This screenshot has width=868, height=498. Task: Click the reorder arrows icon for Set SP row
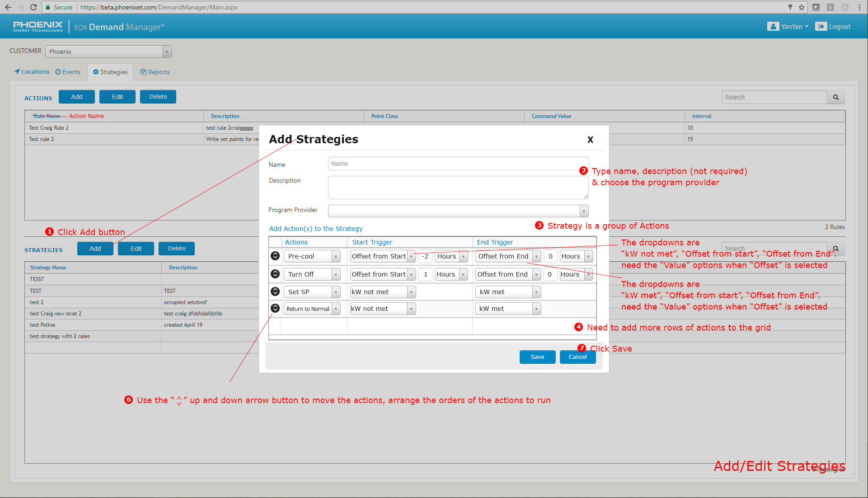click(275, 291)
